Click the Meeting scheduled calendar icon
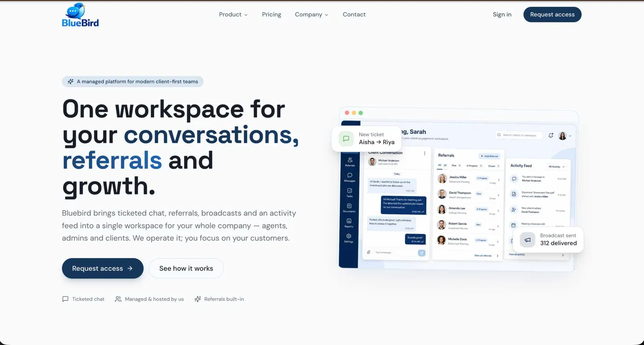The width and height of the screenshot is (644, 345). (x=513, y=225)
